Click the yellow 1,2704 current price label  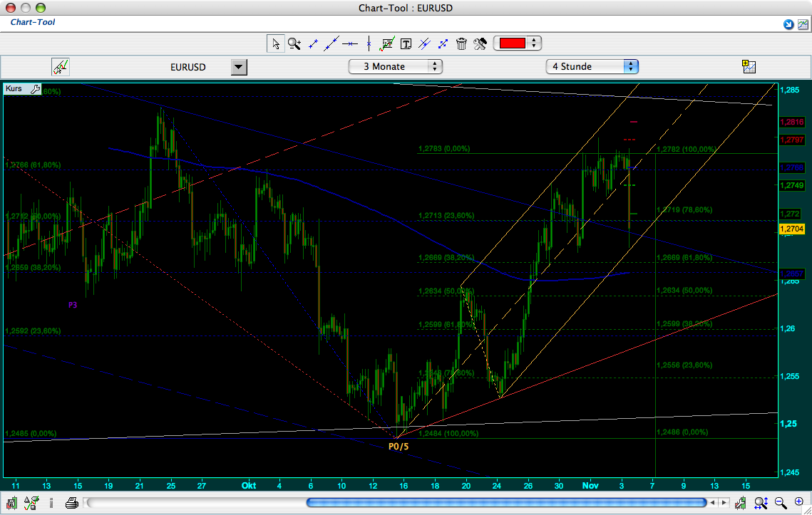pyautogui.click(x=791, y=229)
